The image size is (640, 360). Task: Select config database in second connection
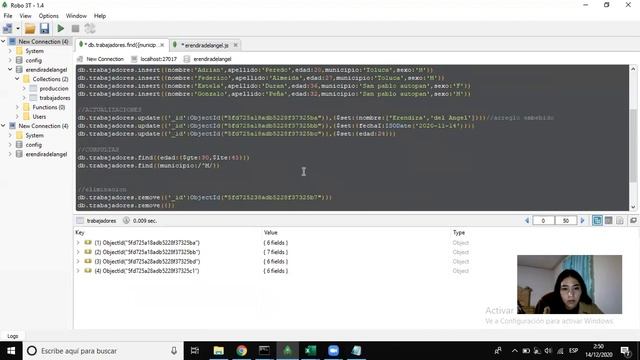coord(33,145)
